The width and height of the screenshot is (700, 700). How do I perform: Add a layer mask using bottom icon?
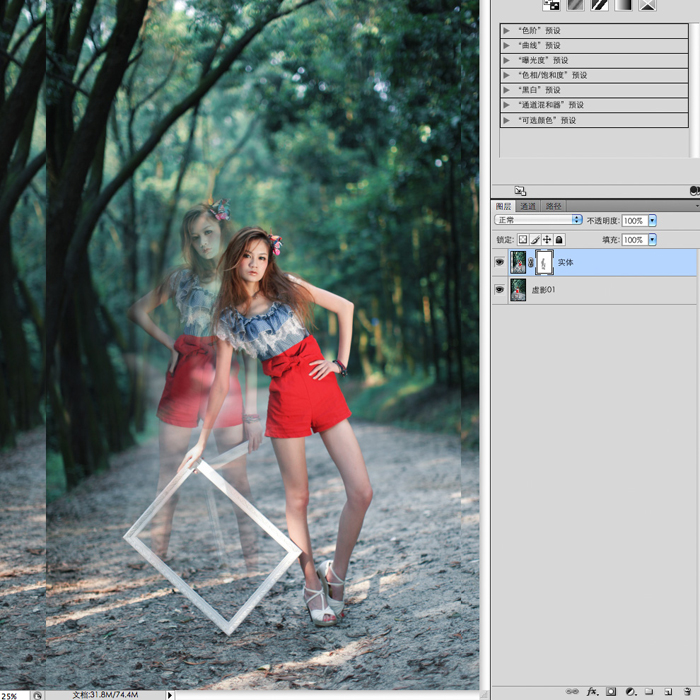(611, 692)
